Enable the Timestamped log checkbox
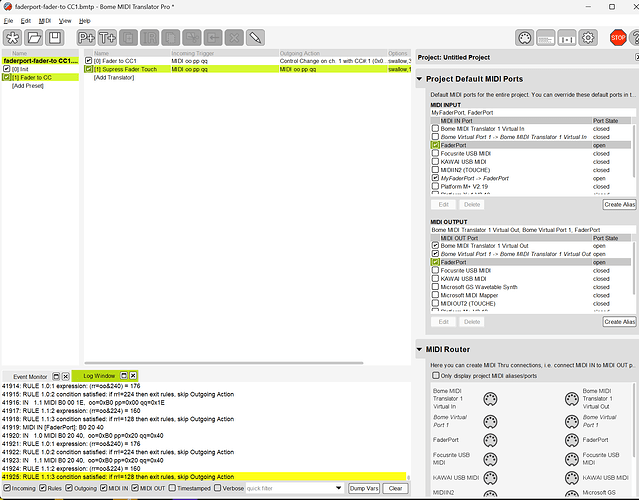 (x=172, y=488)
